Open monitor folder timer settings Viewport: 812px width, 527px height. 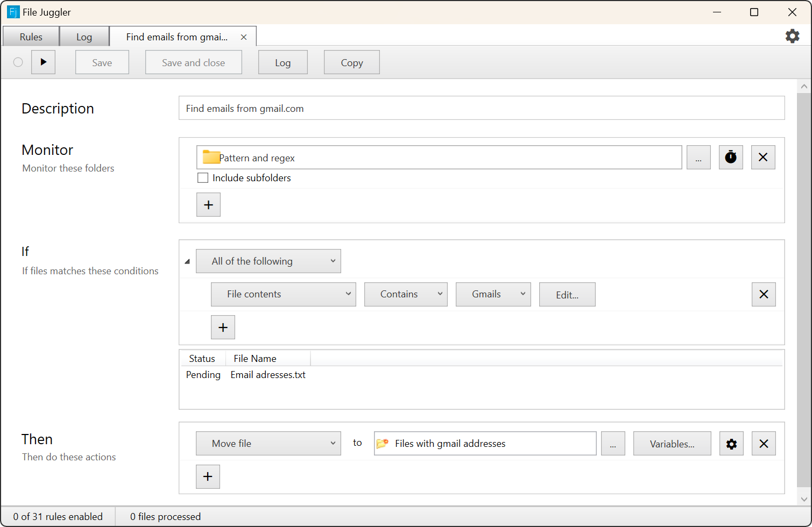(x=731, y=158)
